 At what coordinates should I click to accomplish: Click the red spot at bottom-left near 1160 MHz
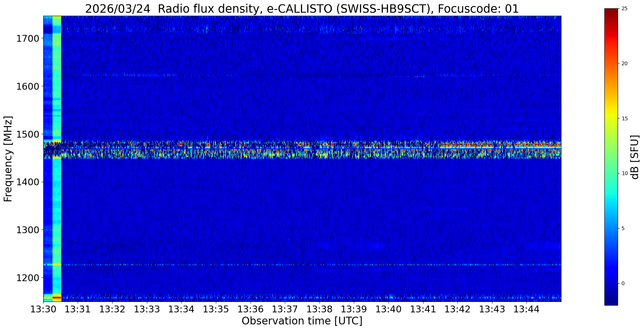(x=57, y=297)
